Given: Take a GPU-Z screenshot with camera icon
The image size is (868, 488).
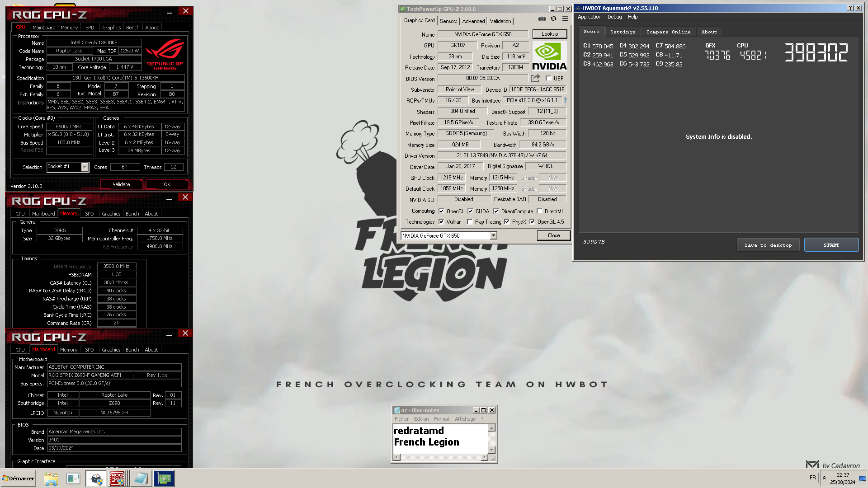Looking at the screenshot, I should [x=542, y=19].
